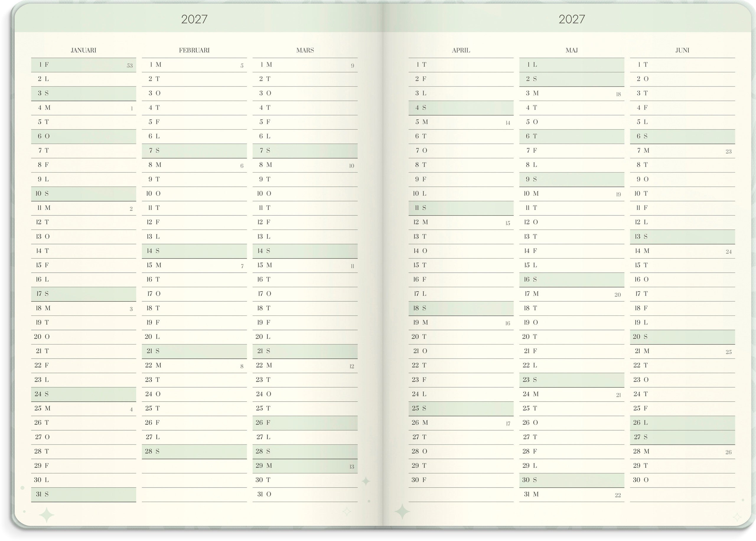This screenshot has width=756, height=541.
Task: Click the FEBRUARI month heading
Action: [194, 50]
